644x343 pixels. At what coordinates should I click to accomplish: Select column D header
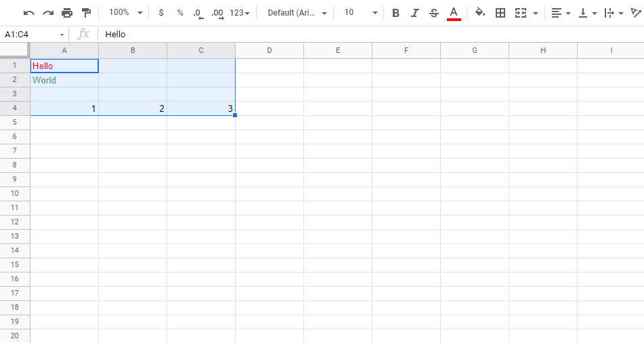270,51
